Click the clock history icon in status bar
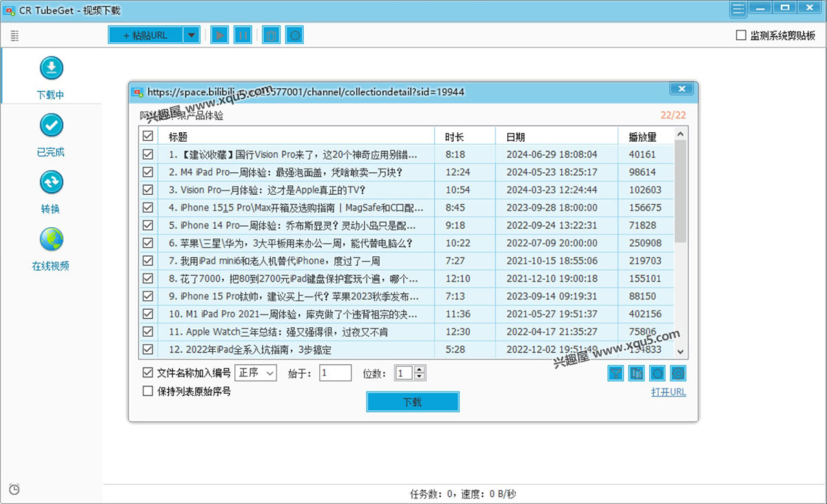827x504 pixels. [x=14, y=490]
